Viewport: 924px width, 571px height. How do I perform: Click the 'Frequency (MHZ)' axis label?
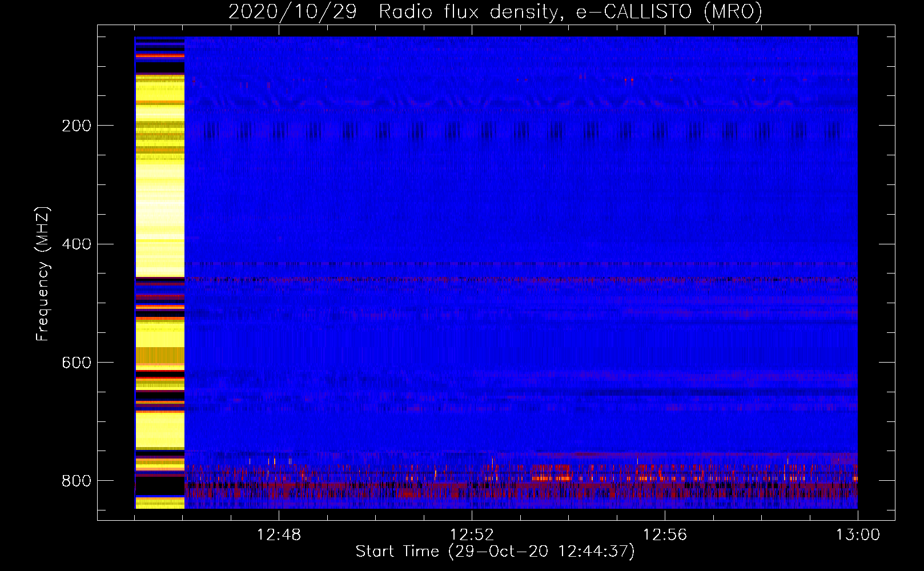tap(43, 274)
